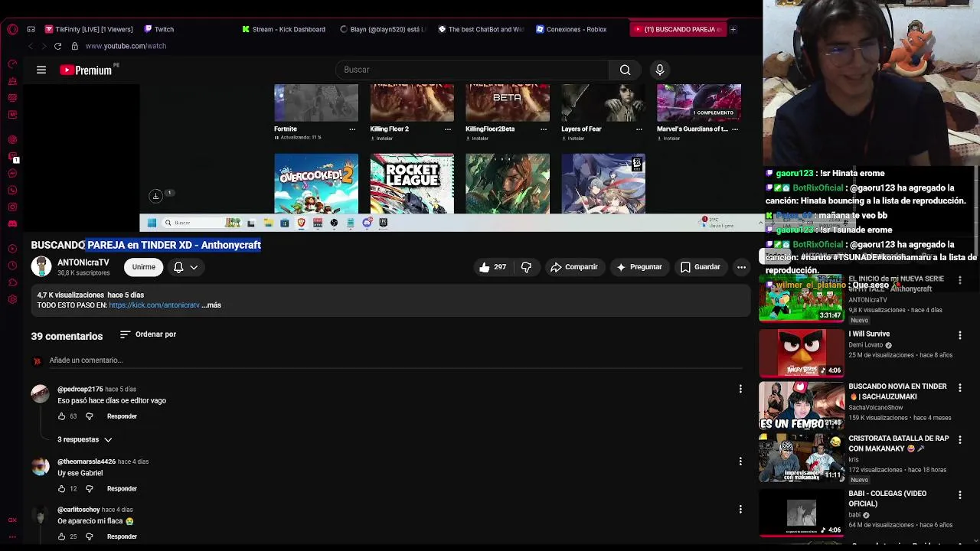Open menu for BUSCANDO NOVIA EN TINDER video

tap(959, 388)
